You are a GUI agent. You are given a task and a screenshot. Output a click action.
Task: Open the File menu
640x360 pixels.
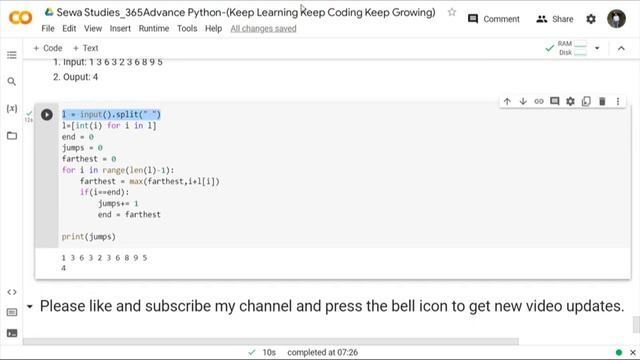coord(48,29)
